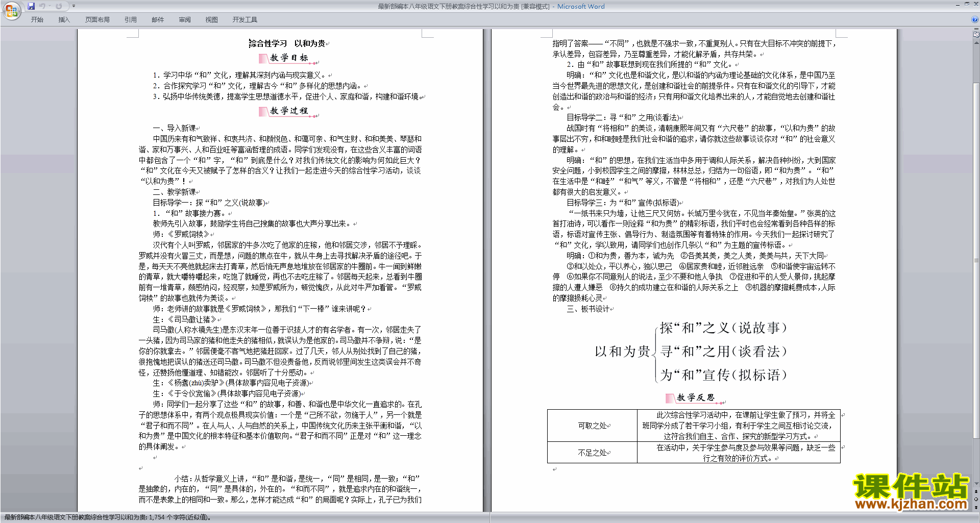Click the 以和为贵 board design diagram
The image size is (980, 523).
(x=691, y=352)
